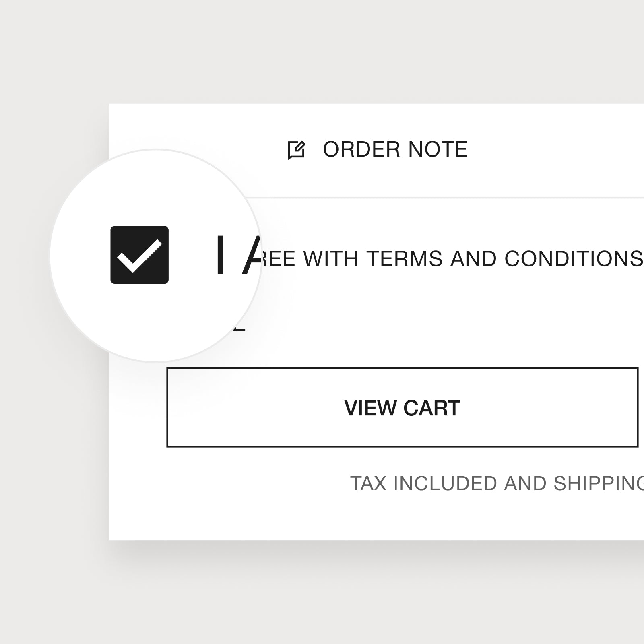This screenshot has width=644, height=644.
Task: Click the word CART inside the outlined button
Action: point(431,408)
